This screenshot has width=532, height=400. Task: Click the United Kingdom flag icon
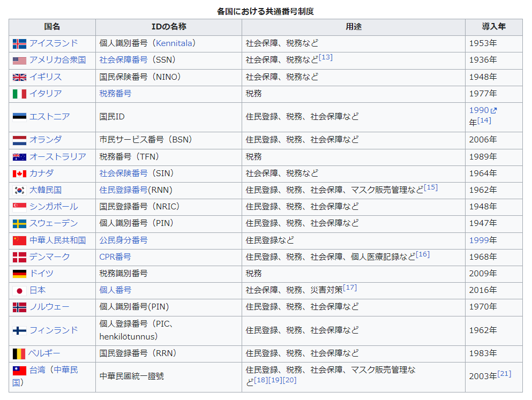(19, 77)
